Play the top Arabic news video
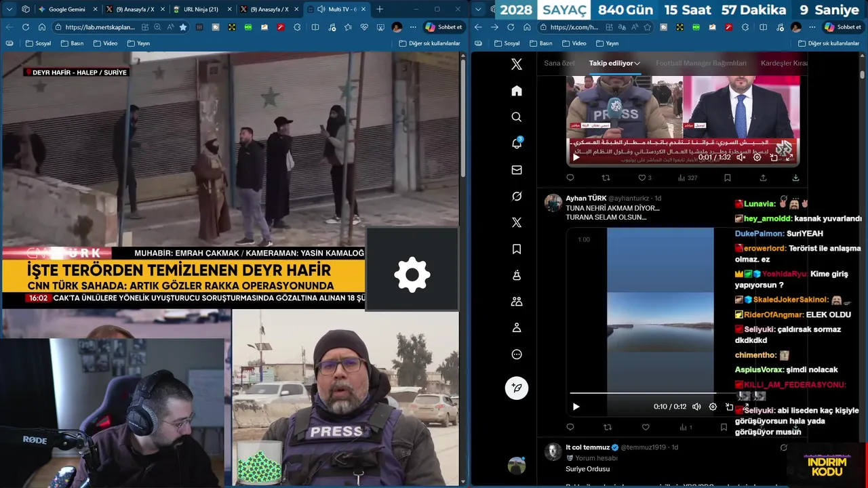The height and width of the screenshot is (488, 868). [x=576, y=157]
